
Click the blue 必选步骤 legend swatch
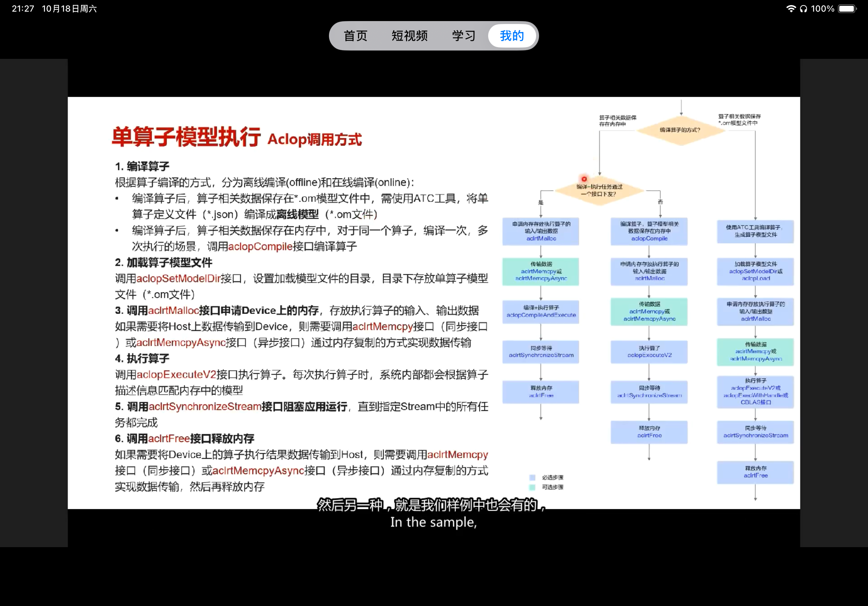point(532,477)
